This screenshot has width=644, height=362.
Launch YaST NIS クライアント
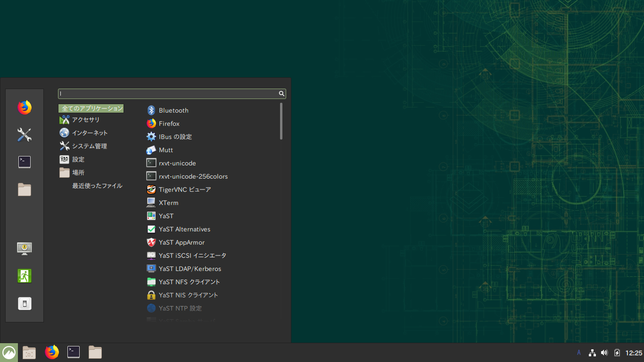click(x=182, y=295)
